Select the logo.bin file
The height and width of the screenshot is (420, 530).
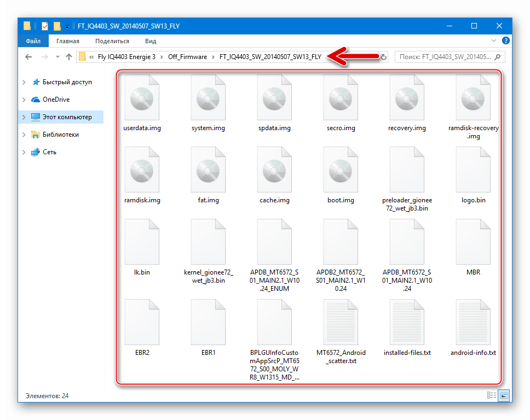473,173
